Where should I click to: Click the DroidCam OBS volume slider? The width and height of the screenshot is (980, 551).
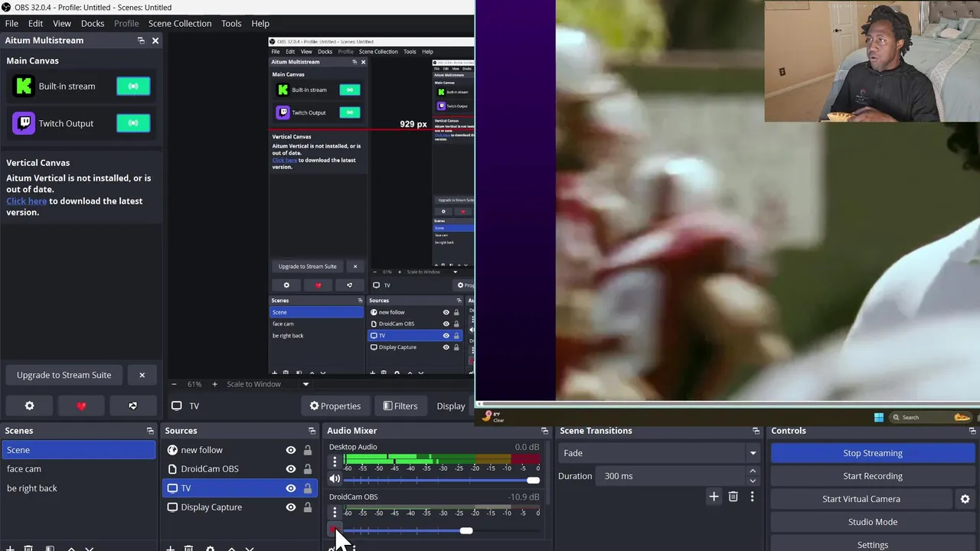pyautogui.click(x=442, y=530)
